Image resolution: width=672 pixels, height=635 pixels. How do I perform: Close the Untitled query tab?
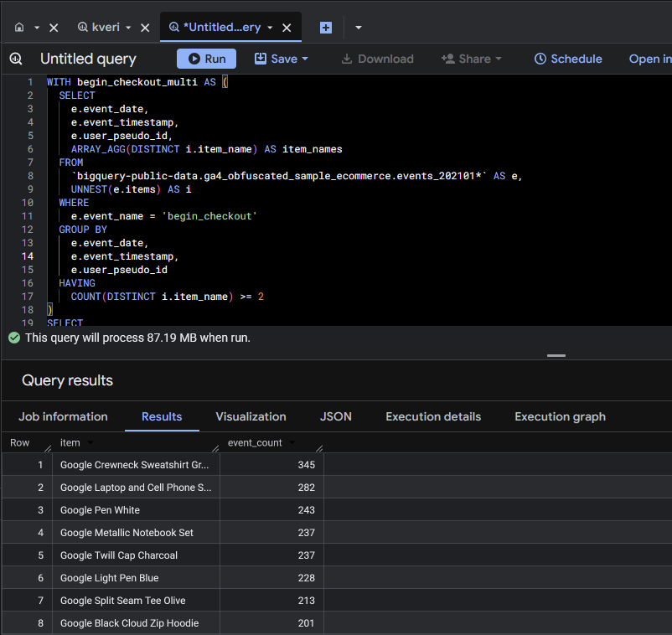[287, 28]
